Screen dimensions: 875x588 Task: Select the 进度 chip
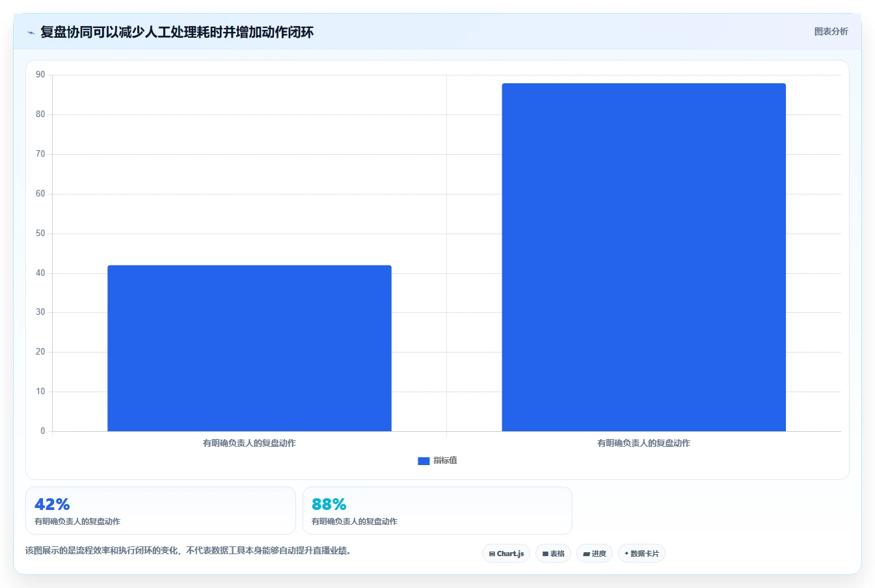(x=595, y=554)
